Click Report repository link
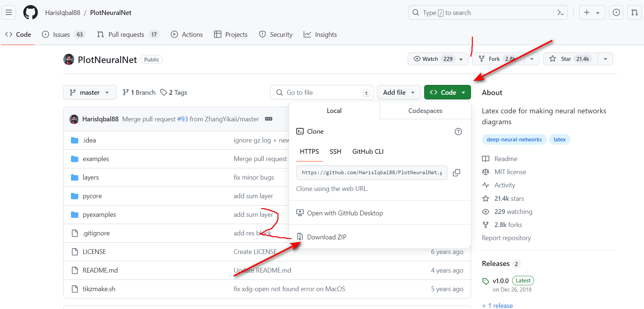This screenshot has width=644, height=309. coord(506,238)
